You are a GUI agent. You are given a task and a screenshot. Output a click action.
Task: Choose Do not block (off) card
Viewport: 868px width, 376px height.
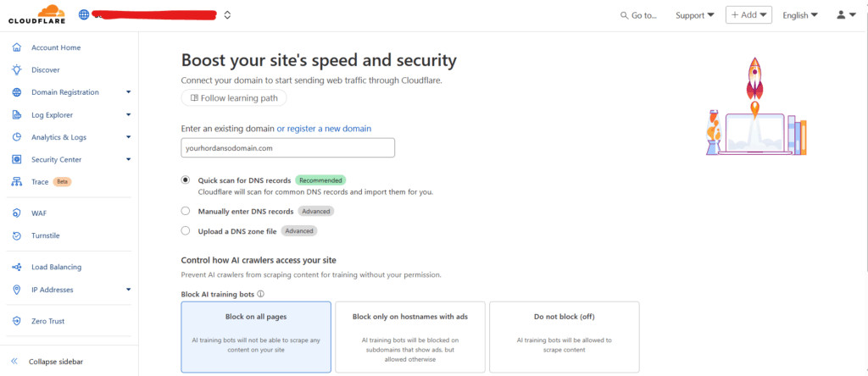(564, 337)
